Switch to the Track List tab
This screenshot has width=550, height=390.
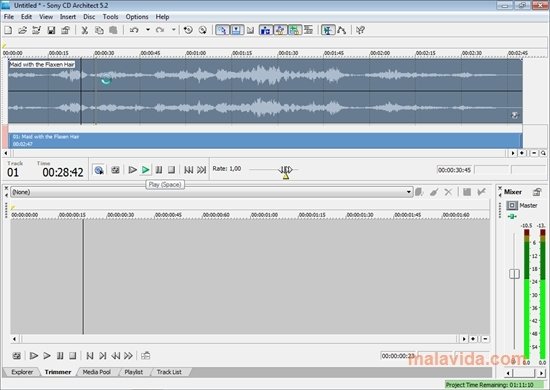click(x=169, y=372)
